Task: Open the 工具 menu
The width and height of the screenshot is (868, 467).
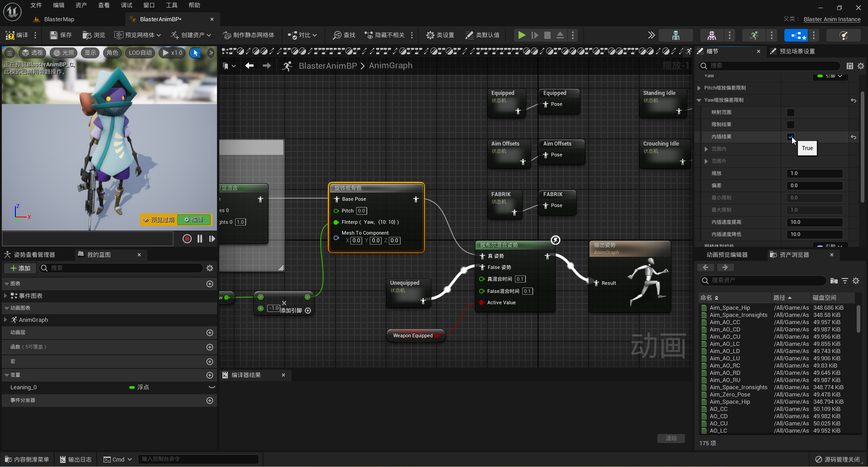Action: tap(172, 5)
